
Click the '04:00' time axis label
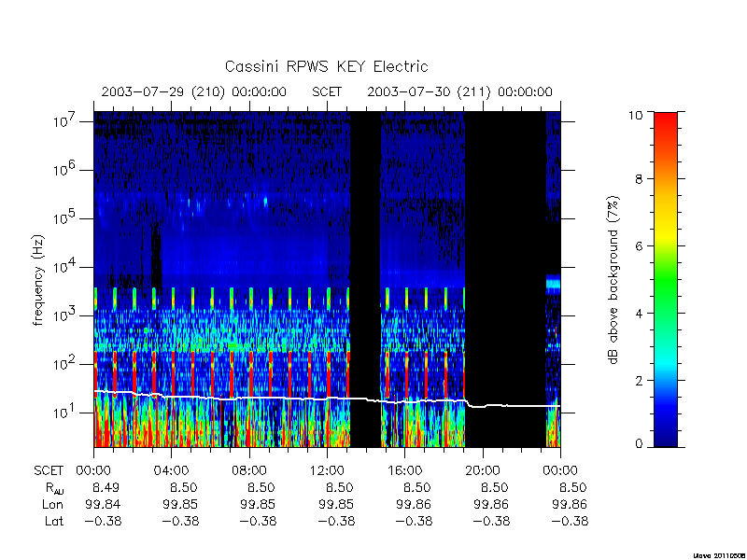point(171,471)
